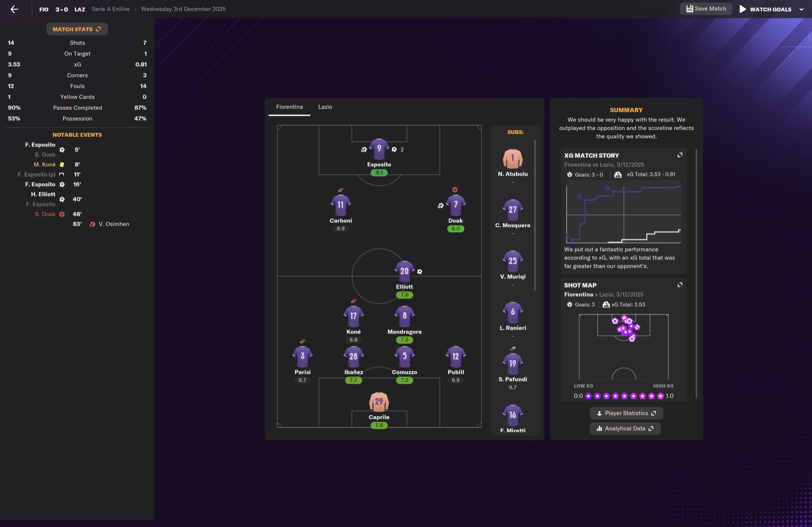Click Elliott's number 20 shirt icon
This screenshot has width=812, height=527.
tap(404, 271)
